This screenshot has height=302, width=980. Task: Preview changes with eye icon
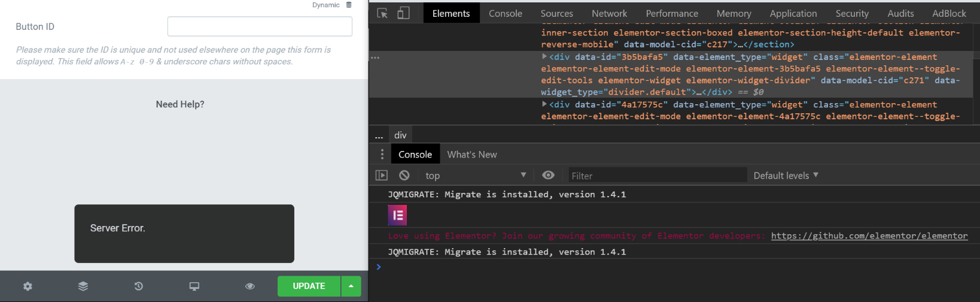coord(250,286)
